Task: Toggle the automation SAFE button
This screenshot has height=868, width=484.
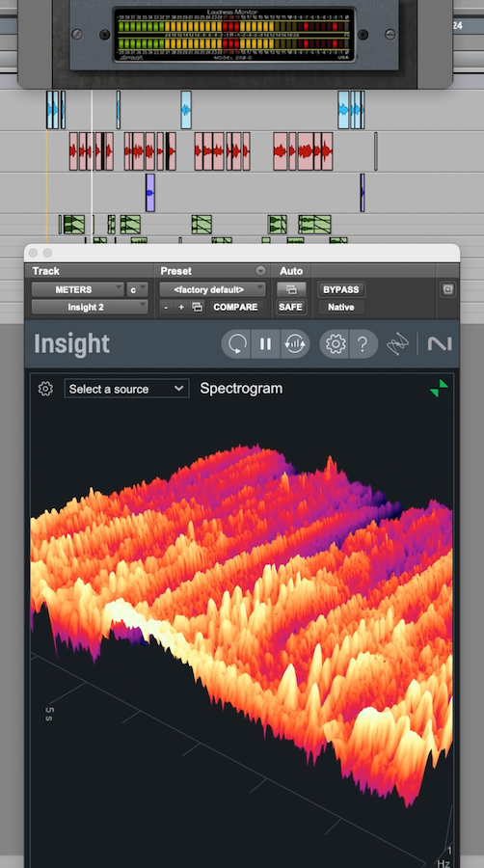Action: (291, 308)
